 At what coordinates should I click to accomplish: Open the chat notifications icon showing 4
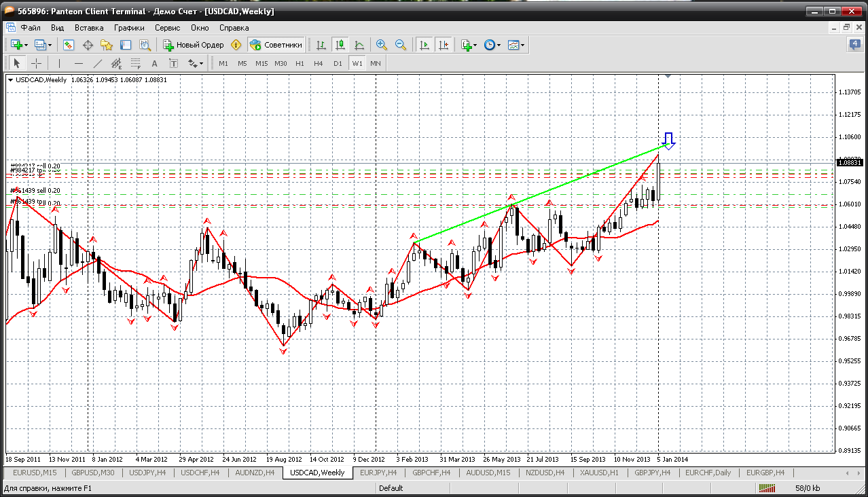854,45
